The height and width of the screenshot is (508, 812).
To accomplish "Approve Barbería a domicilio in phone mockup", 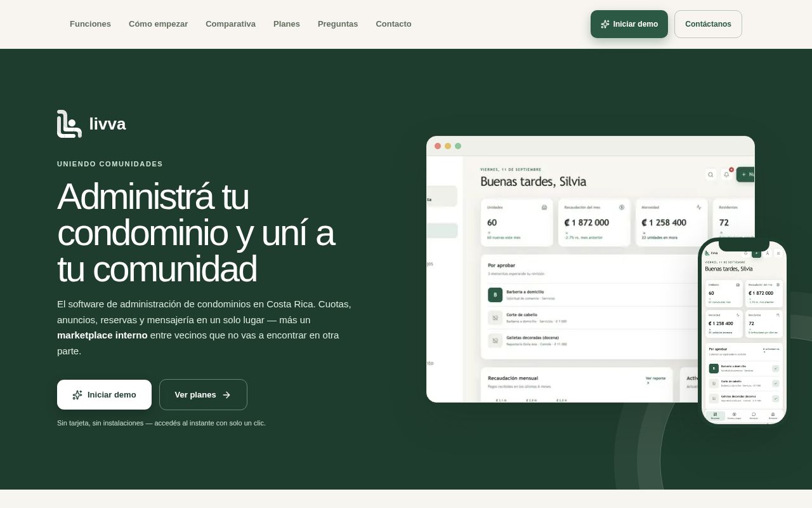I will coord(775,368).
